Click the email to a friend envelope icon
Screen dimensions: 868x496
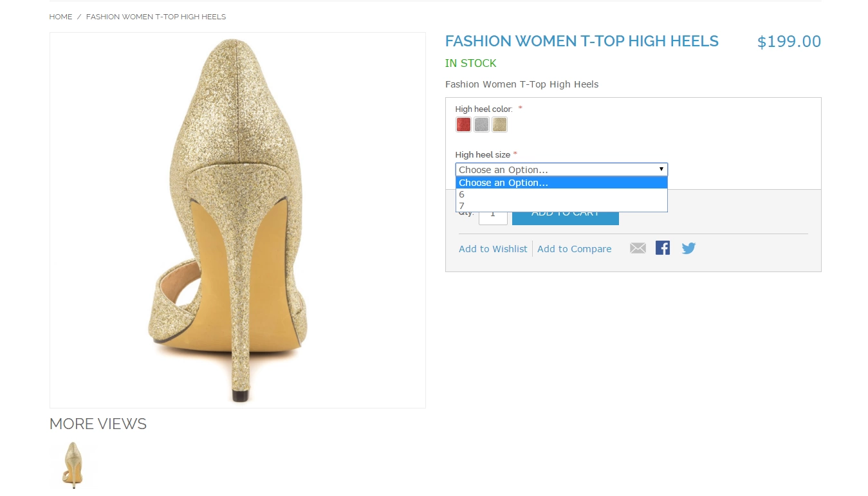tap(638, 248)
